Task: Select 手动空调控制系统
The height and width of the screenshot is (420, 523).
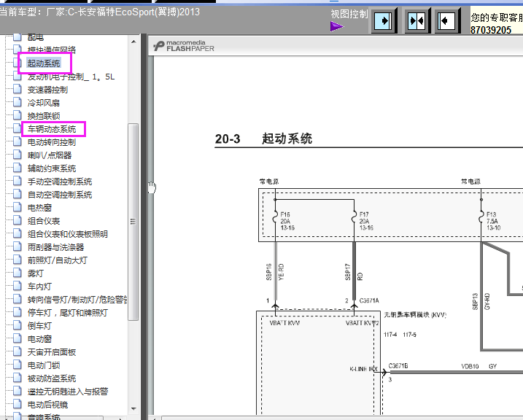Action: (x=60, y=182)
